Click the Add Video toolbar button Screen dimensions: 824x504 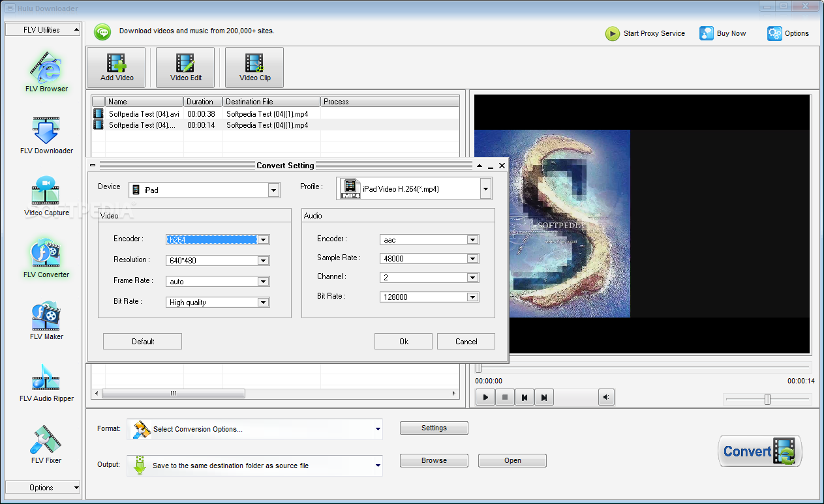117,67
